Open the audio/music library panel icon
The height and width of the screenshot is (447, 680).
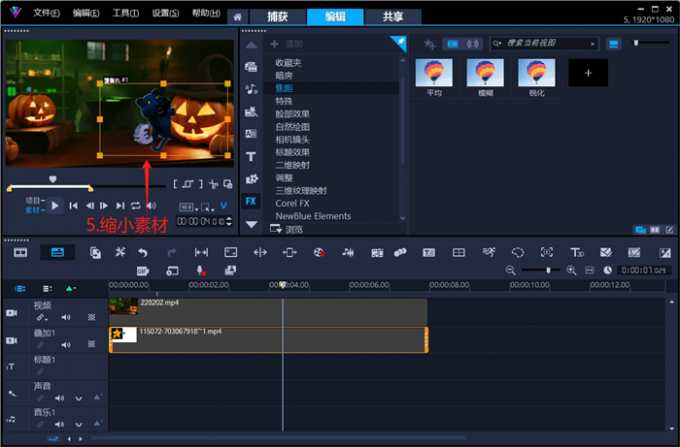[251, 89]
